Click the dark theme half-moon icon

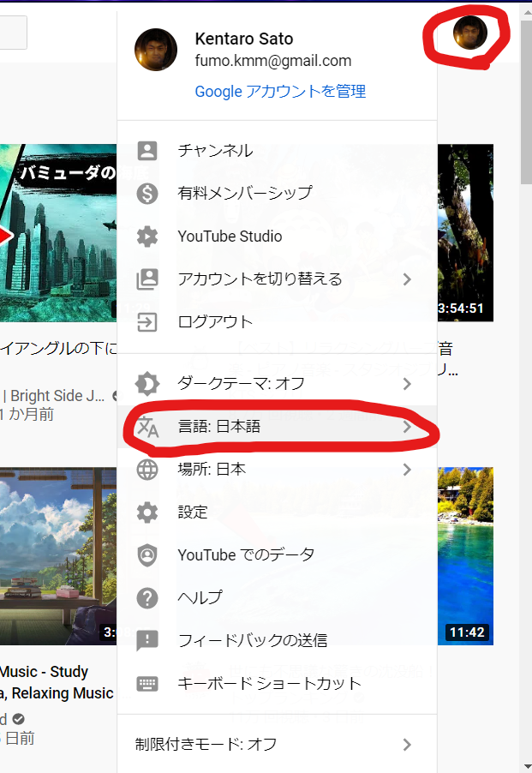pos(147,384)
